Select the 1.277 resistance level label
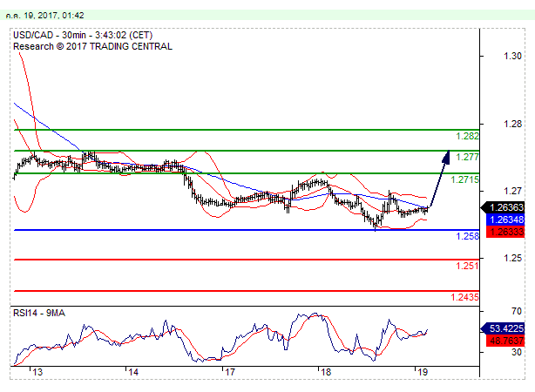Image resolution: width=535 pixels, height=392 pixels. coord(467,157)
